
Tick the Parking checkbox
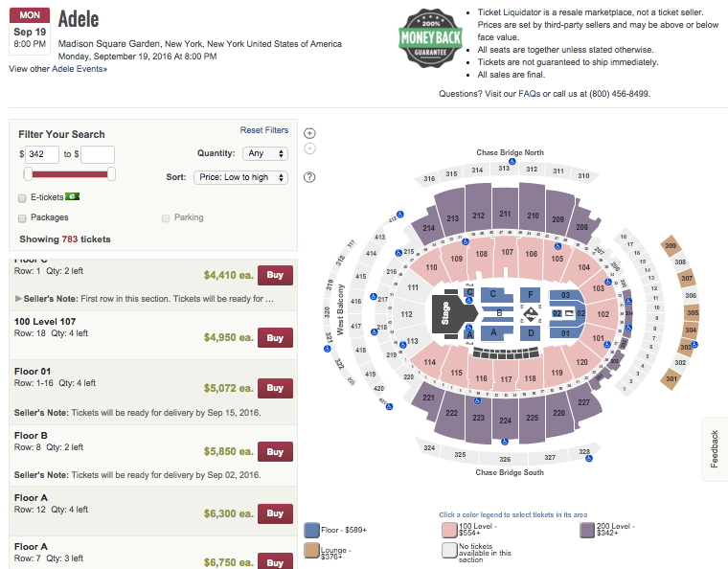(x=167, y=217)
